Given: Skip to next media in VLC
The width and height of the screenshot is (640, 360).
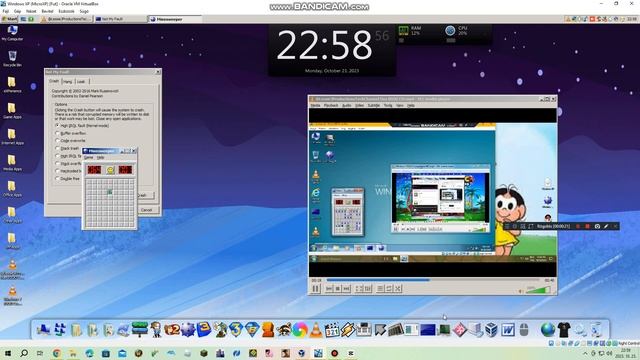Looking at the screenshot, I should [346, 289].
